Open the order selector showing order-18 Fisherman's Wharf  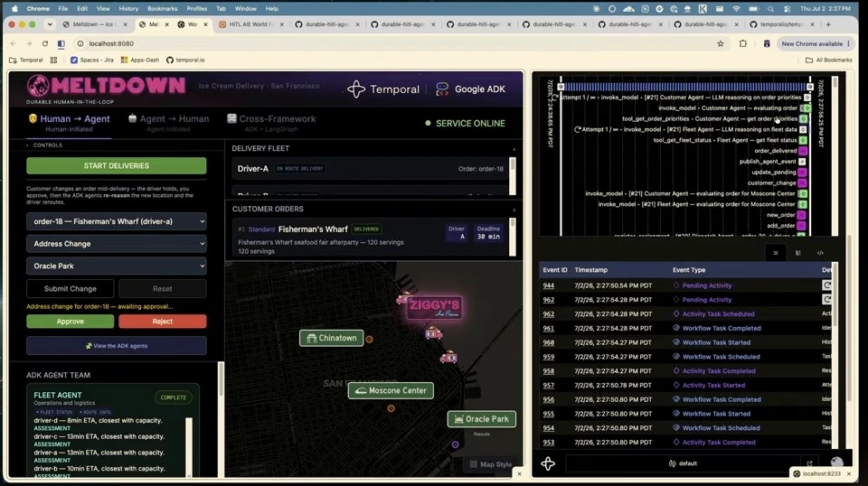(117, 221)
